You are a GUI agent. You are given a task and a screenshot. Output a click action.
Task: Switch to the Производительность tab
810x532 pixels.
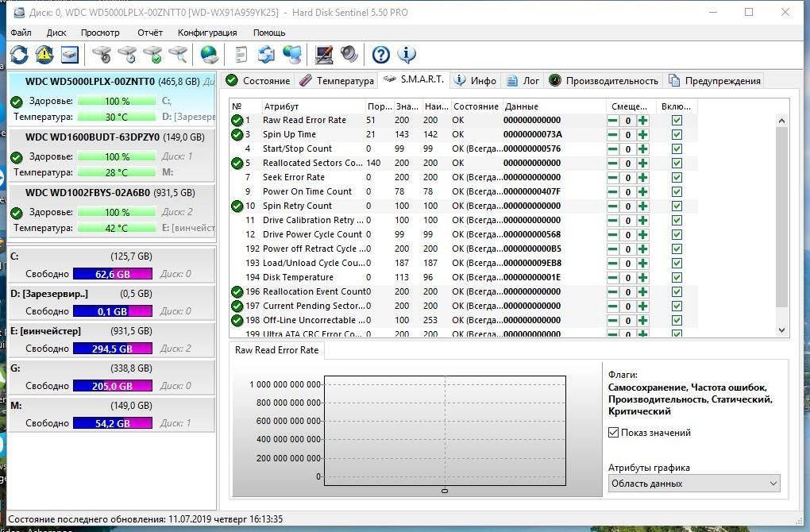coord(604,80)
